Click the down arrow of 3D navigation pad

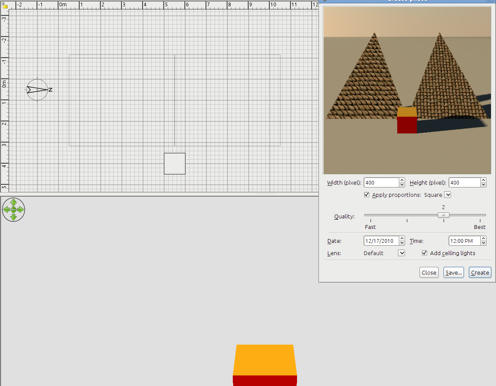pyautogui.click(x=13, y=217)
